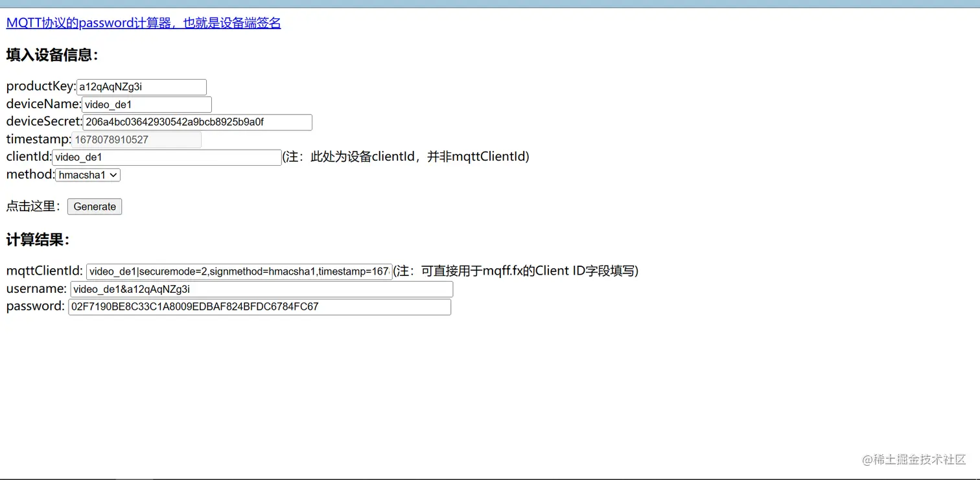
Task: Click the password label text
Action: 36,306
